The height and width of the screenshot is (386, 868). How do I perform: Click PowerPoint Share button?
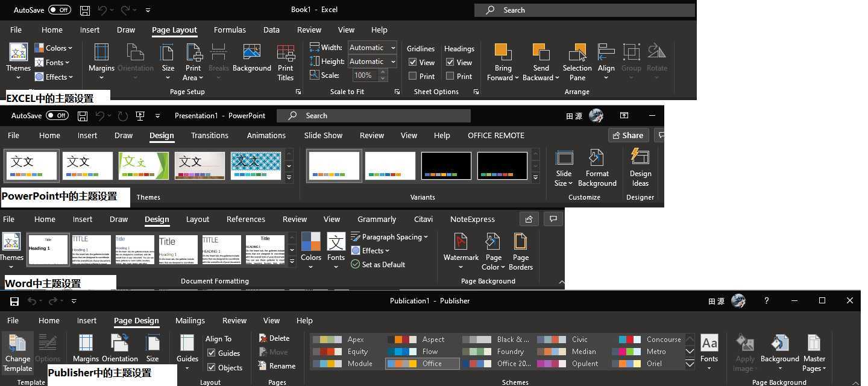click(628, 135)
